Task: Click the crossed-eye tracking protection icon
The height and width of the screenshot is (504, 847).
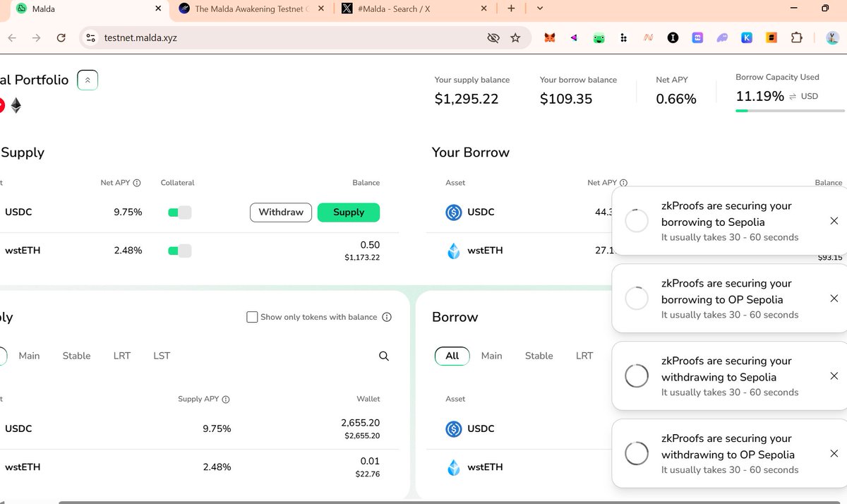Action: (493, 38)
